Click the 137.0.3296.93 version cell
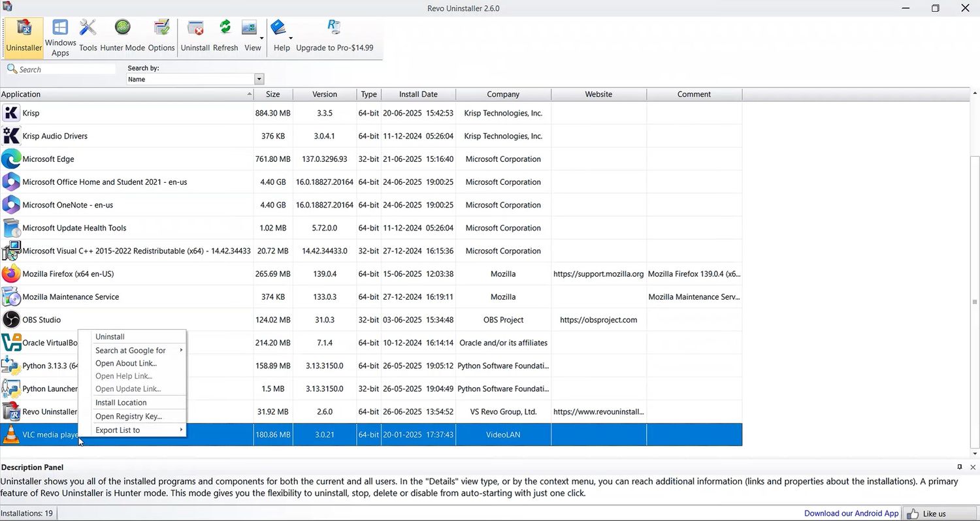 click(x=325, y=159)
